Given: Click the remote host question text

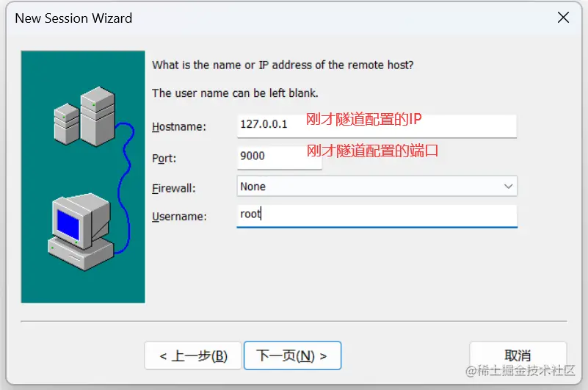Looking at the screenshot, I should pyautogui.click(x=283, y=65).
